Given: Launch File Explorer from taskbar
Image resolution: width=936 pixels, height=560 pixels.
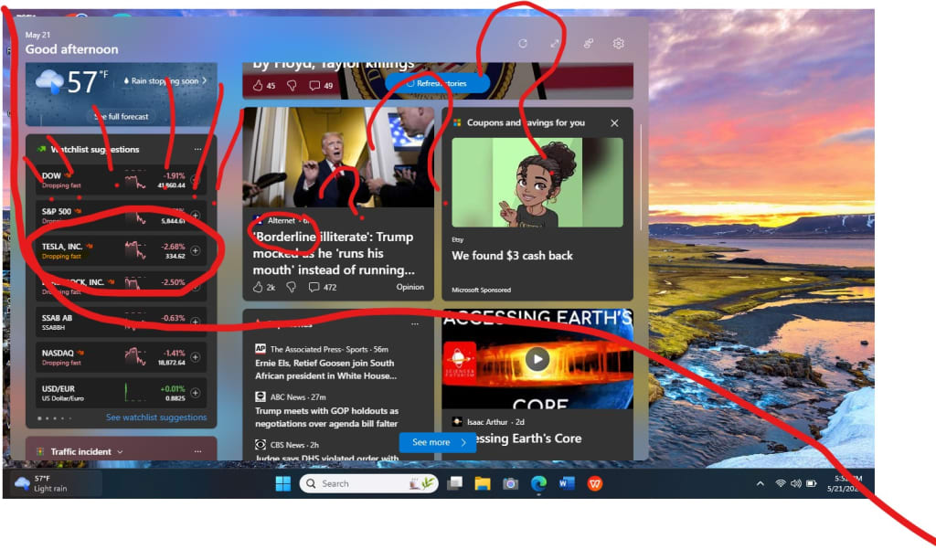Looking at the screenshot, I should click(483, 483).
